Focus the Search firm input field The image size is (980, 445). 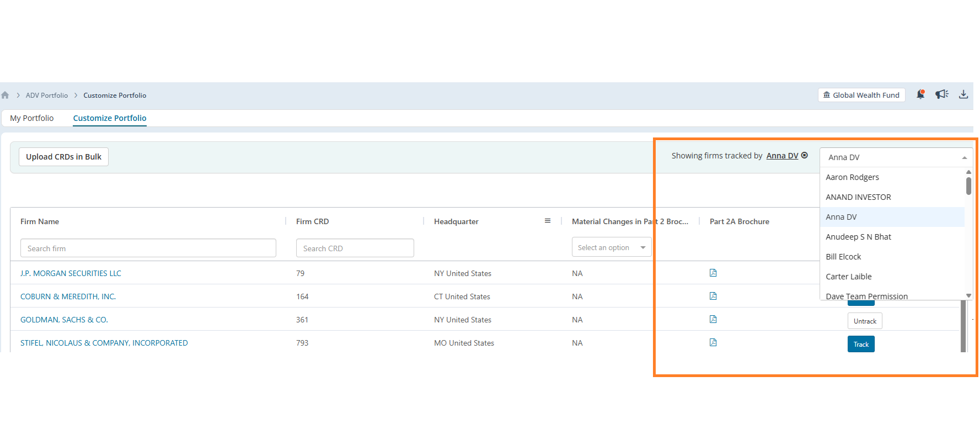point(148,248)
